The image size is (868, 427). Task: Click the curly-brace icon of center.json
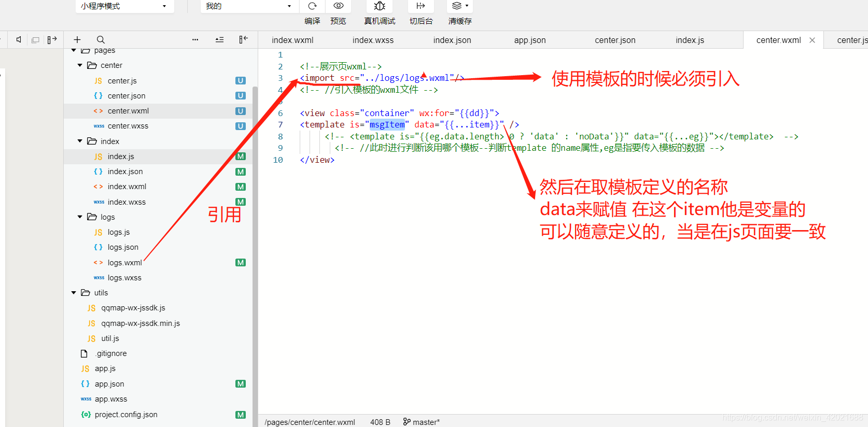click(x=98, y=96)
